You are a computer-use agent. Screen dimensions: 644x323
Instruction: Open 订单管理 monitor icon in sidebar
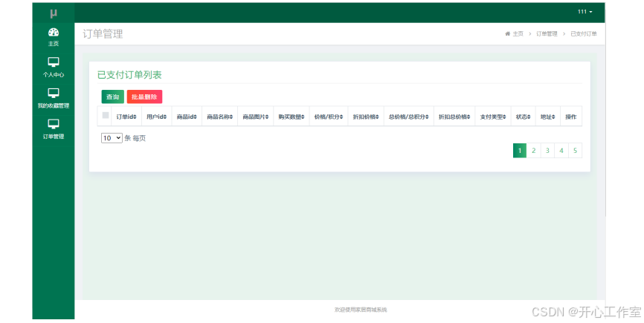pyautogui.click(x=54, y=124)
